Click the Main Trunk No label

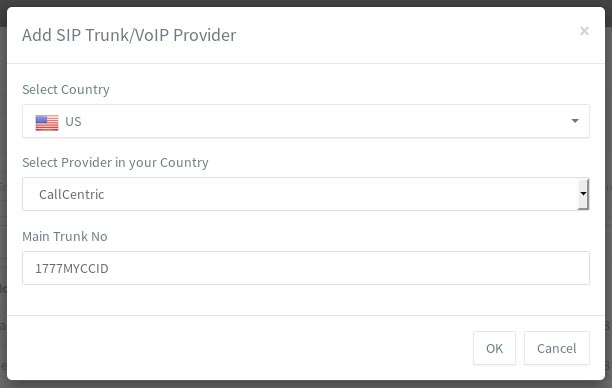(x=65, y=236)
